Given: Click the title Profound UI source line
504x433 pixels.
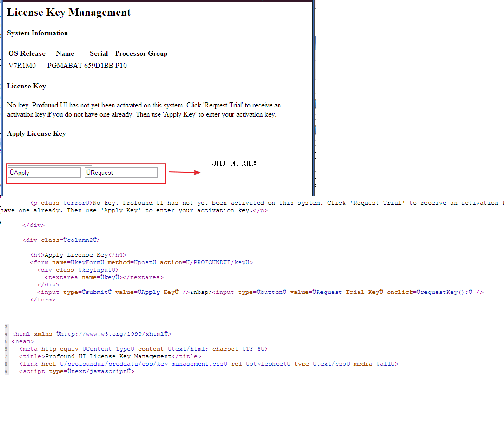Looking at the screenshot, I should (110, 356).
